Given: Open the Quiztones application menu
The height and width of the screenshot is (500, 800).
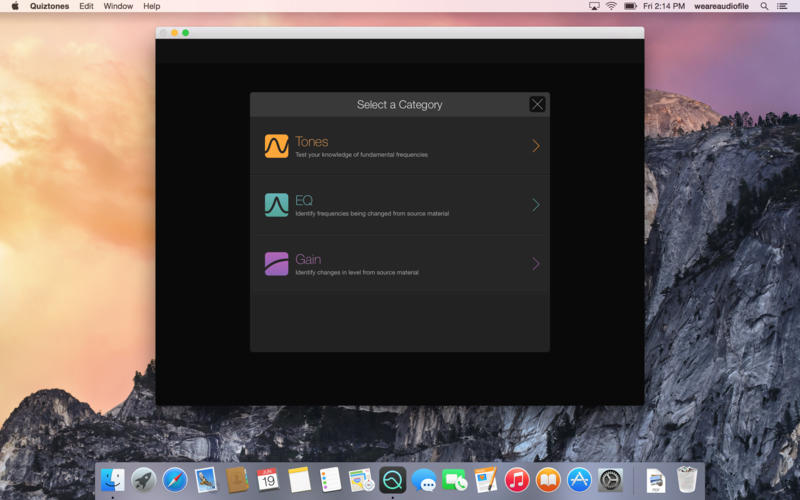Looking at the screenshot, I should [x=49, y=6].
